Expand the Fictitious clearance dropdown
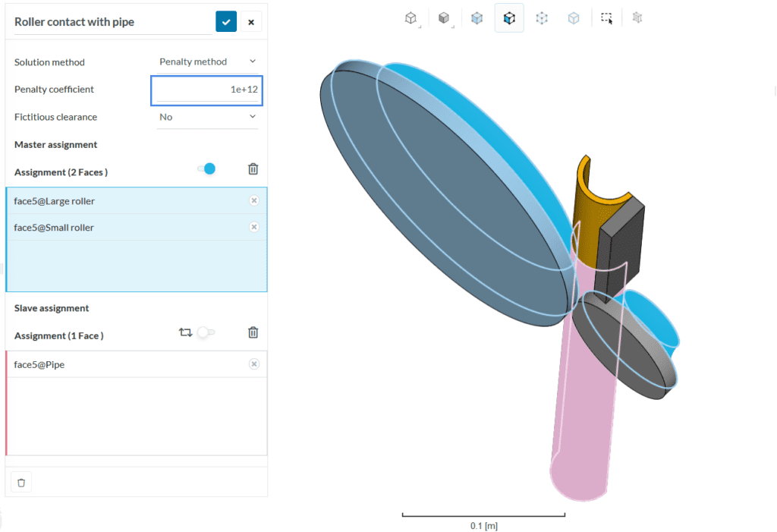 pos(207,117)
